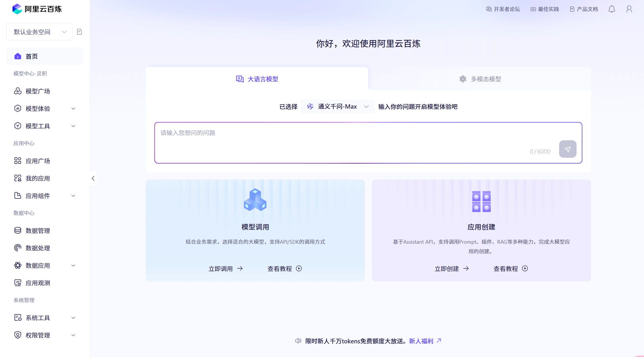The image size is (644, 357).
Task: Click the notification bell icon
Action: pyautogui.click(x=611, y=9)
